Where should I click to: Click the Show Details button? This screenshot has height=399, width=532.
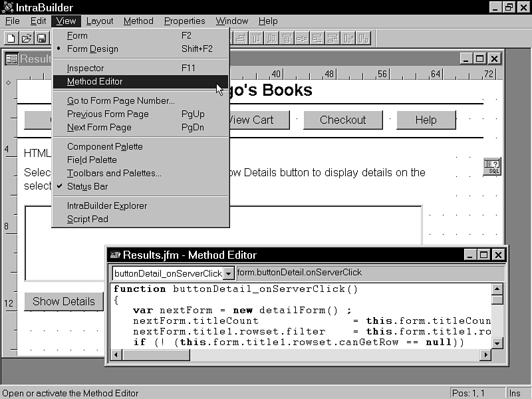pos(63,301)
